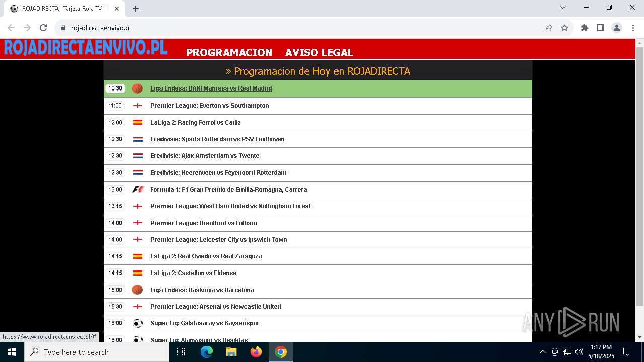Viewport: 644px width, 362px height.
Task: Open Premier League: West Ham vs Nottingham Forest
Action: [x=230, y=206]
